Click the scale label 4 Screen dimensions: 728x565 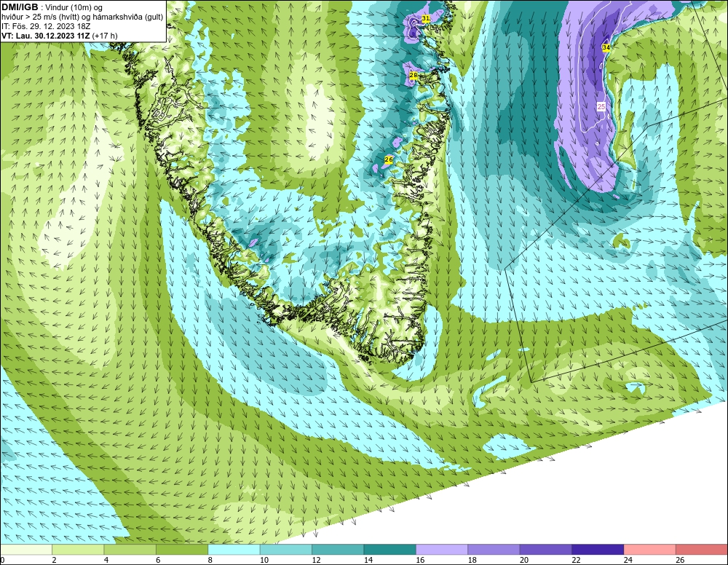pos(106,560)
